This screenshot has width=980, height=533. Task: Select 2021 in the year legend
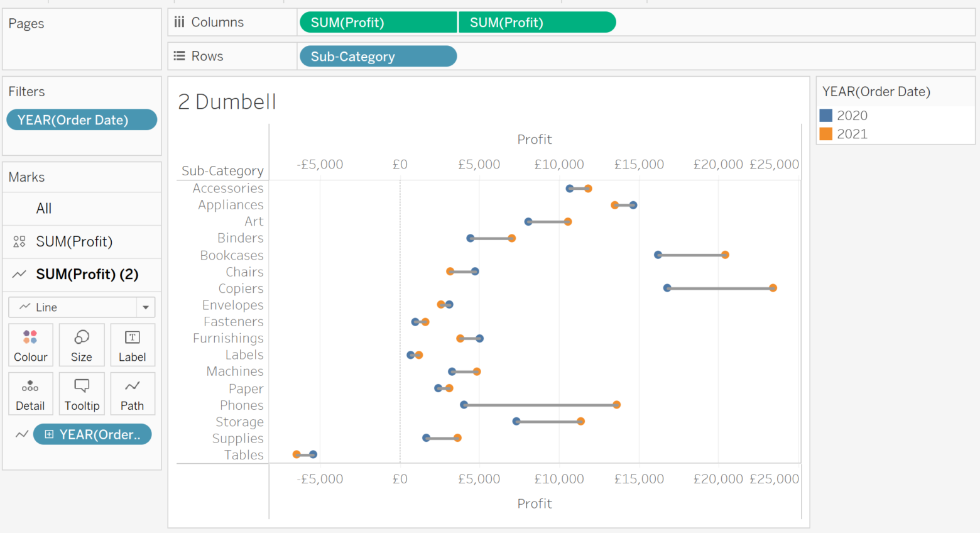coord(852,134)
